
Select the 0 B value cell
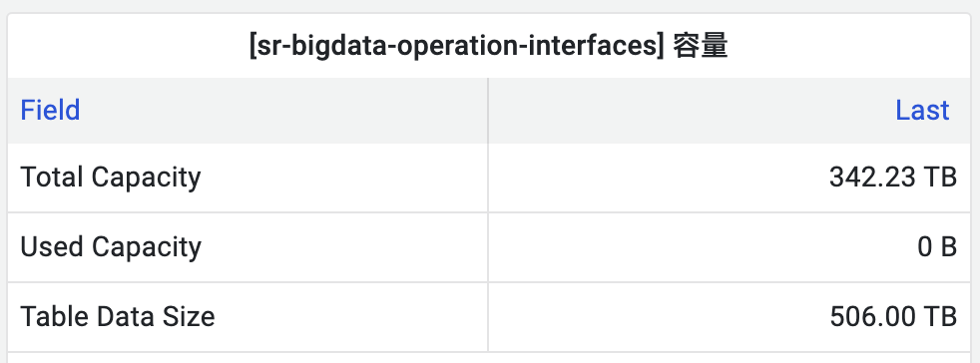[730, 247]
